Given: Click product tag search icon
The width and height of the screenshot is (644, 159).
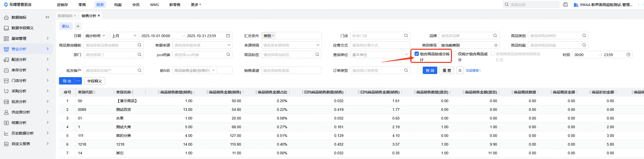Looking at the screenshot, I should 317,54.
